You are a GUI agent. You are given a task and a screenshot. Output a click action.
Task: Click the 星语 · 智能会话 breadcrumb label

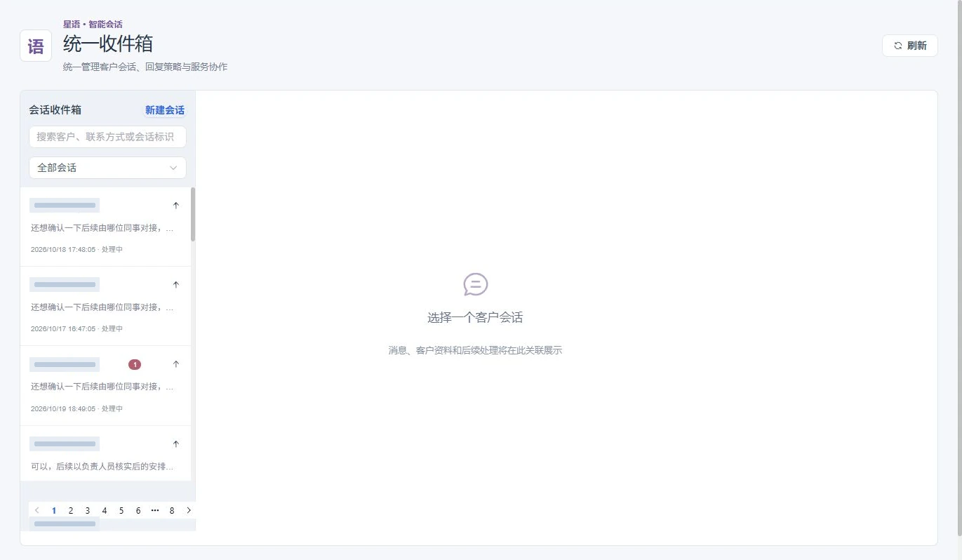pos(93,24)
